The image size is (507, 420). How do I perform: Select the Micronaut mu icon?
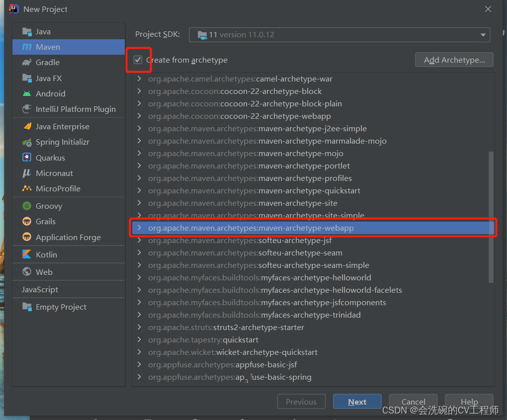click(x=27, y=173)
